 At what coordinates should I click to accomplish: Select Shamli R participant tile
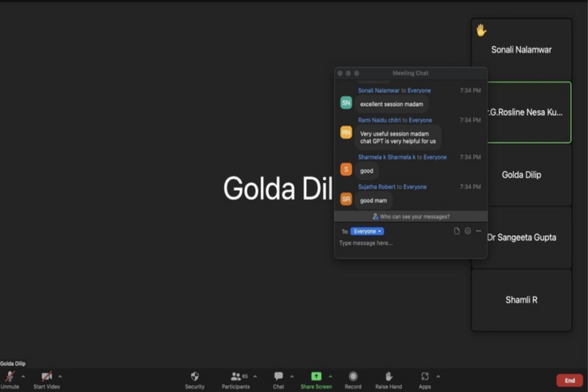point(521,300)
